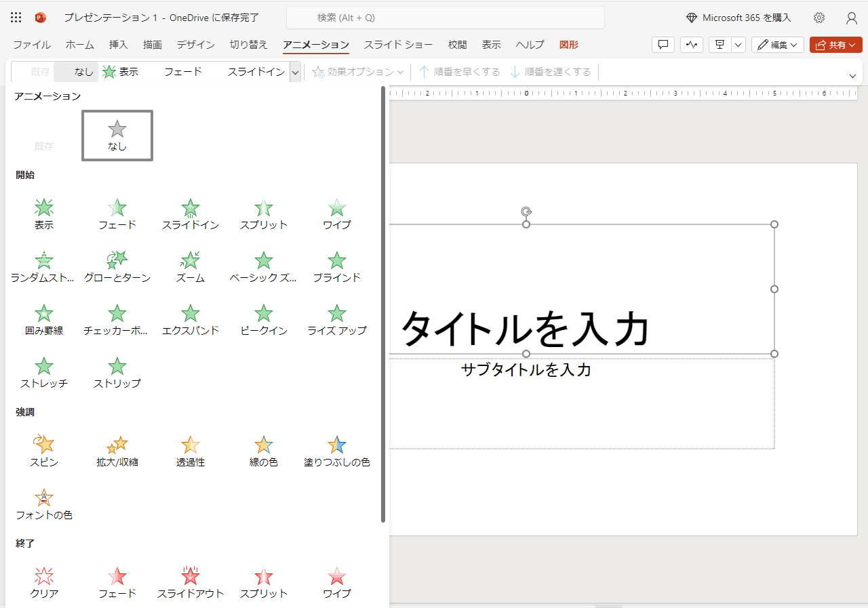This screenshot has width=868, height=608.
Task: Open the 編集 mode dropdown
Action: pos(777,45)
